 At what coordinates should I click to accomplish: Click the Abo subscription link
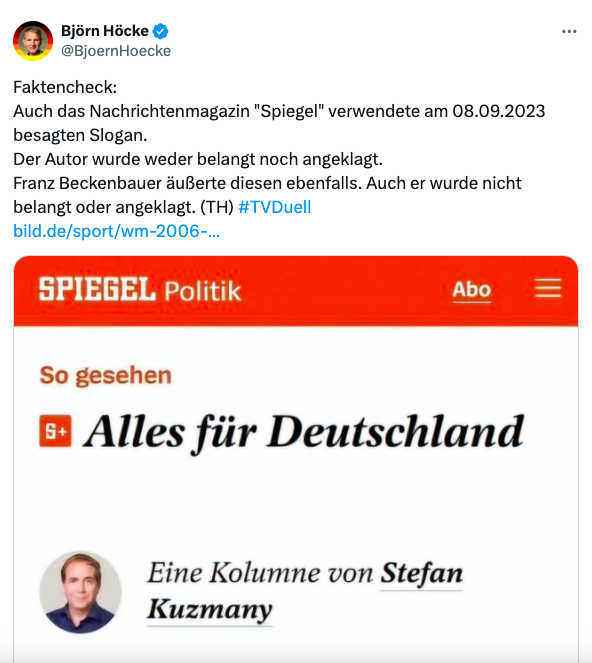coord(471,290)
